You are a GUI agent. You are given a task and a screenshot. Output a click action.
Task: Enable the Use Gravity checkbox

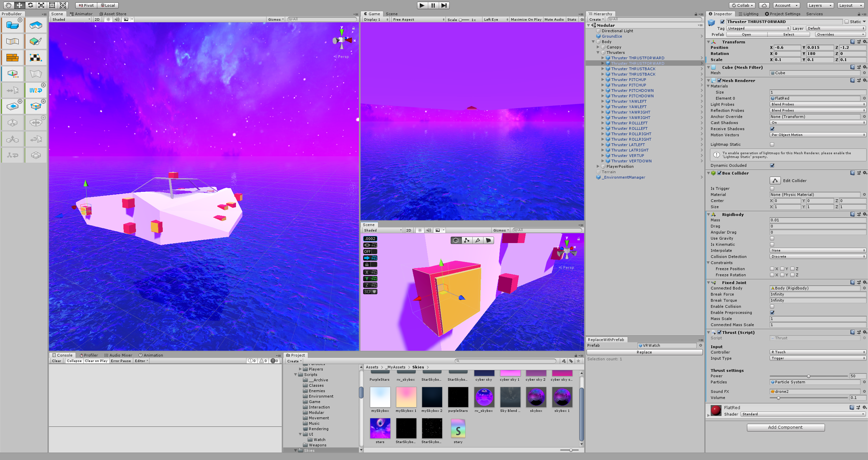click(x=772, y=238)
